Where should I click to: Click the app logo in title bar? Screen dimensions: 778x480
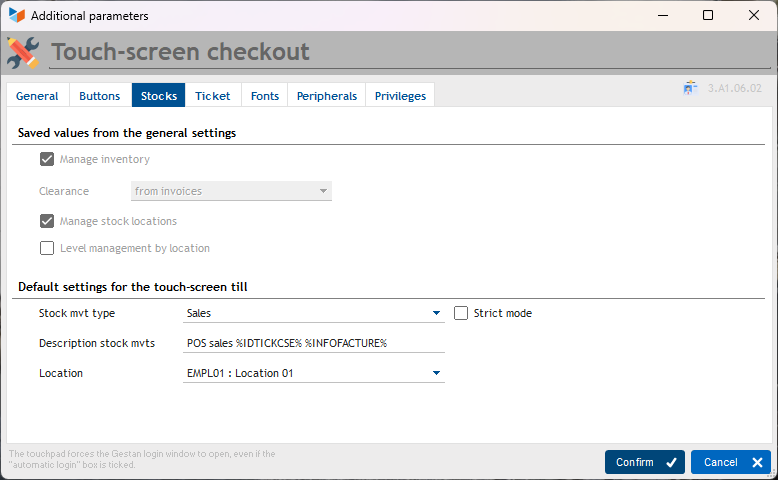tap(16, 16)
